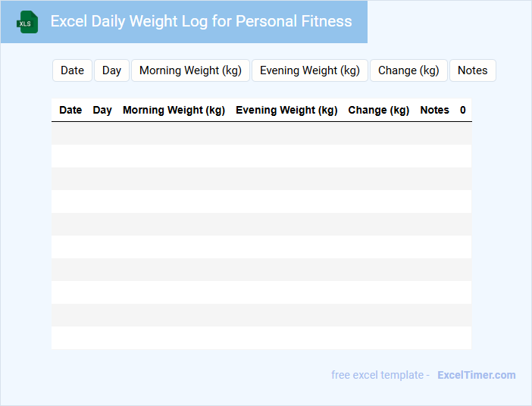Click the Notes table column header
Image resolution: width=532 pixels, height=406 pixels.
point(434,110)
